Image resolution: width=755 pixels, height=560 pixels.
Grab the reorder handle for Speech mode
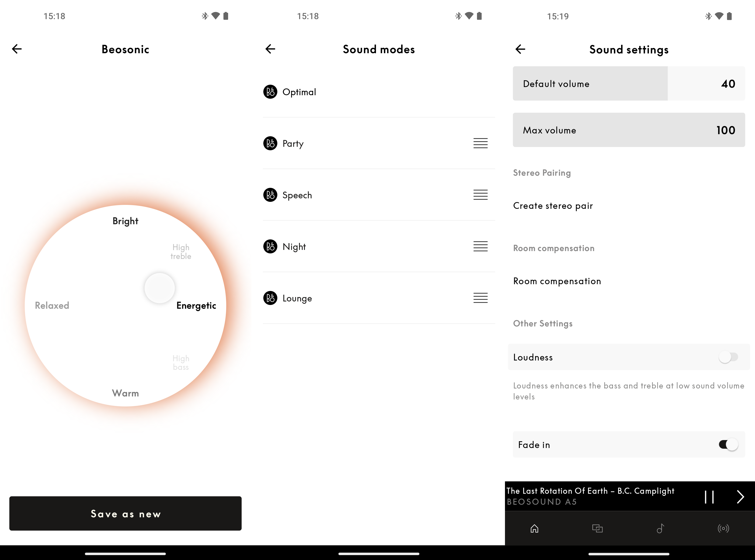click(480, 195)
